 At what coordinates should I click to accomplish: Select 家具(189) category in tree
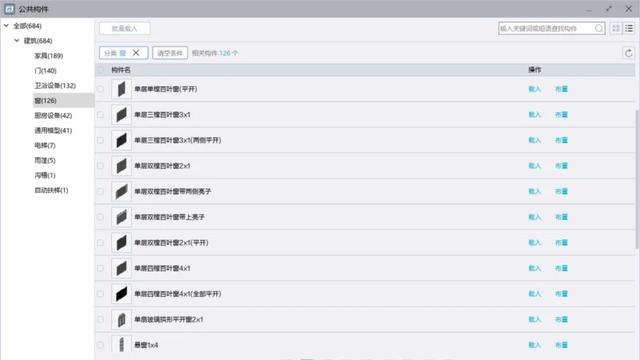click(49, 56)
